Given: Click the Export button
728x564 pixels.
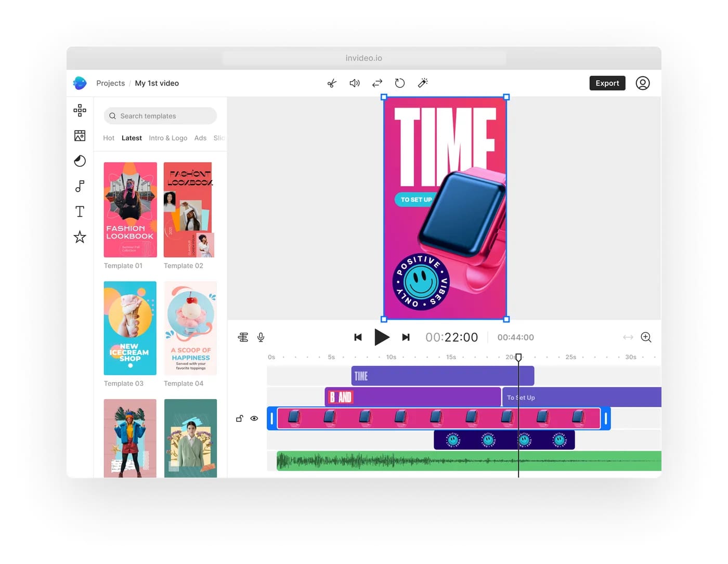Looking at the screenshot, I should tap(607, 83).
